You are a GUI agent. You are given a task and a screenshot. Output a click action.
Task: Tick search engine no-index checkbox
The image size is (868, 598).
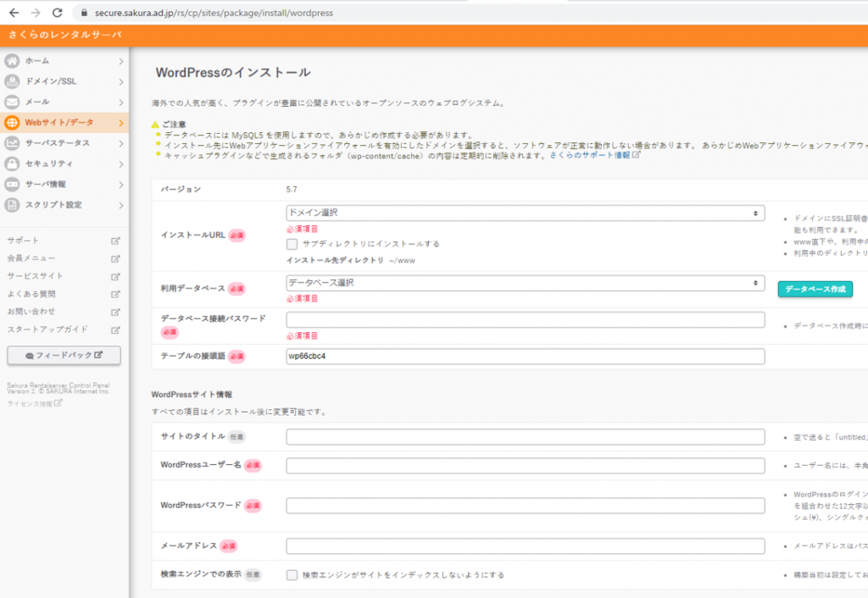point(292,575)
